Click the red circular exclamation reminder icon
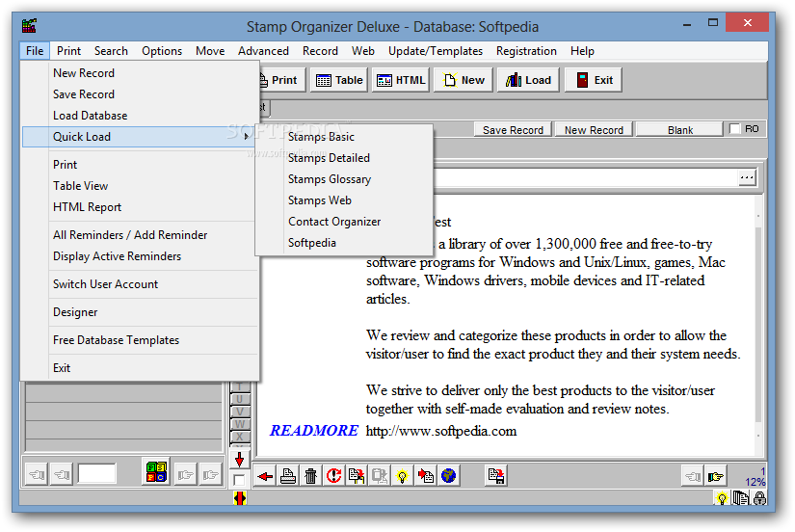The width and height of the screenshot is (795, 532). [x=333, y=476]
